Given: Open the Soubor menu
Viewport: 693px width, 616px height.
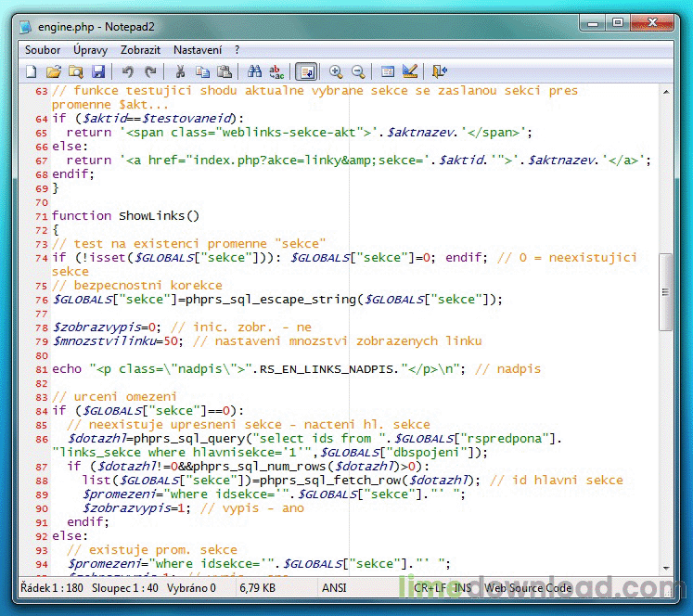Looking at the screenshot, I should [43, 49].
